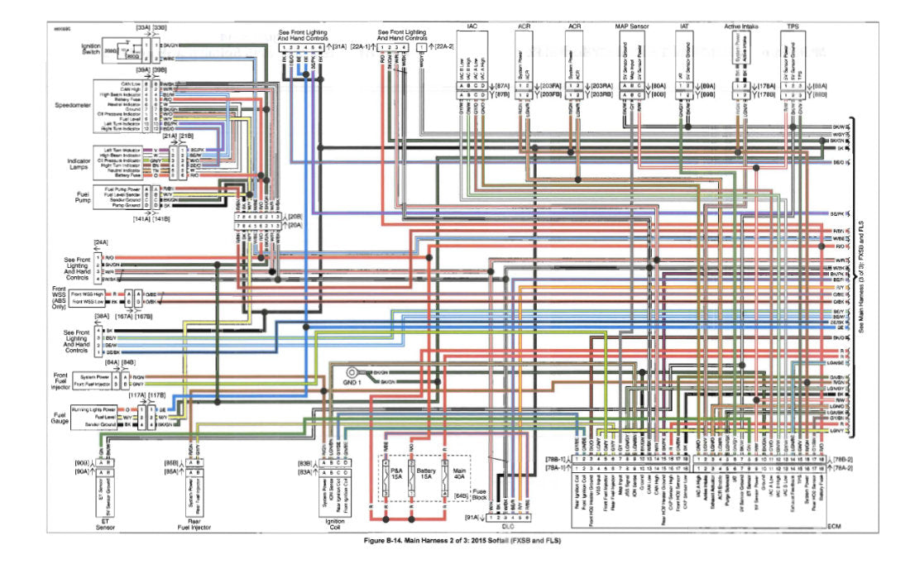Image resolution: width=910 pixels, height=588 pixels.
Task: Select the Battery 15A fuse symbol
Action: [411, 478]
